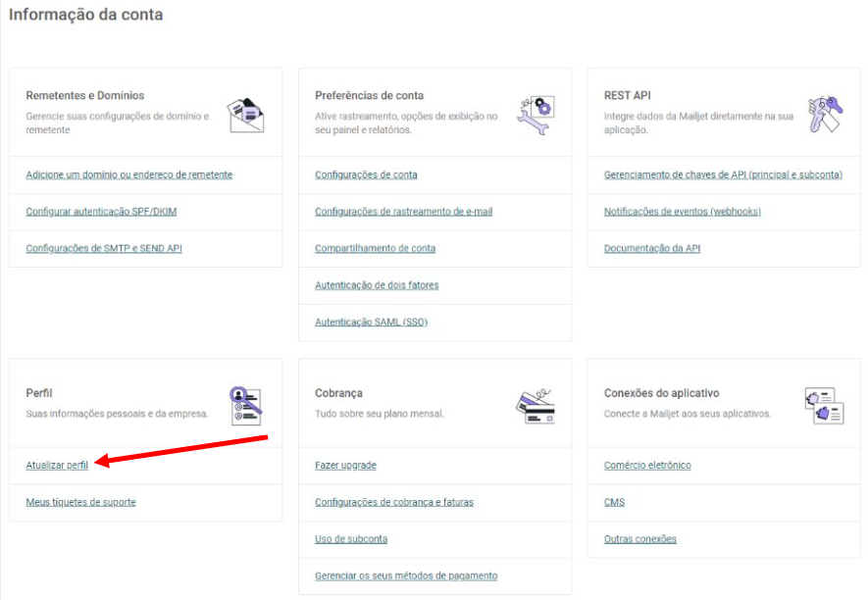This screenshot has height=600, width=868.
Task: Open Configurações de cobrança e faturas
Action: pyautogui.click(x=394, y=502)
